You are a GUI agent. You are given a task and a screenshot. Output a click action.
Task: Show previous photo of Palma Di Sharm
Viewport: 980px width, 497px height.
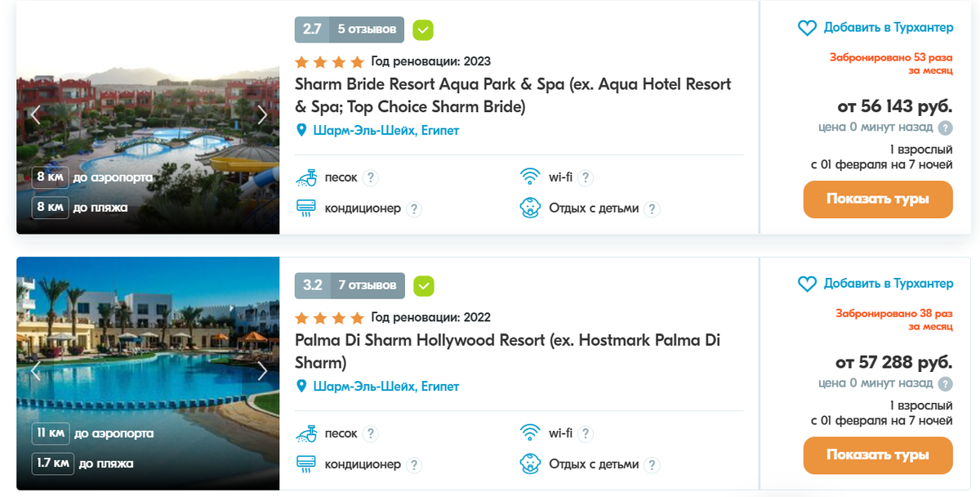35,371
